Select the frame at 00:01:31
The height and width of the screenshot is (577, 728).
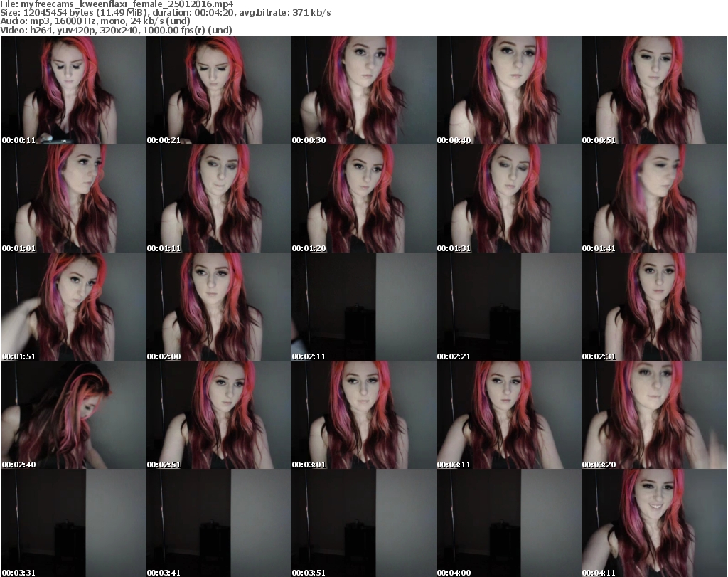pos(509,198)
